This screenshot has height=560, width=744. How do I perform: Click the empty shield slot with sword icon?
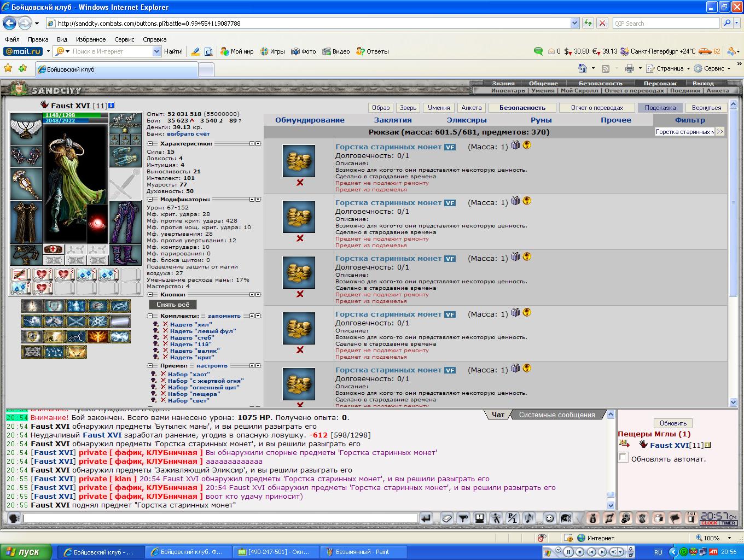[x=125, y=184]
